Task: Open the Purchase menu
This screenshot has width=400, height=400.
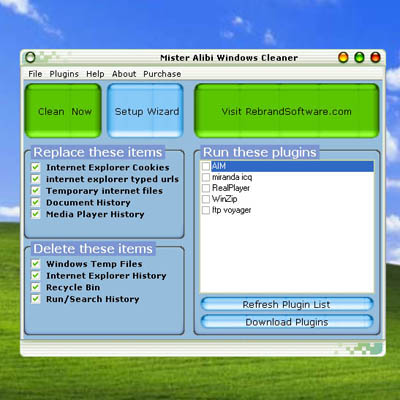Action: (162, 74)
